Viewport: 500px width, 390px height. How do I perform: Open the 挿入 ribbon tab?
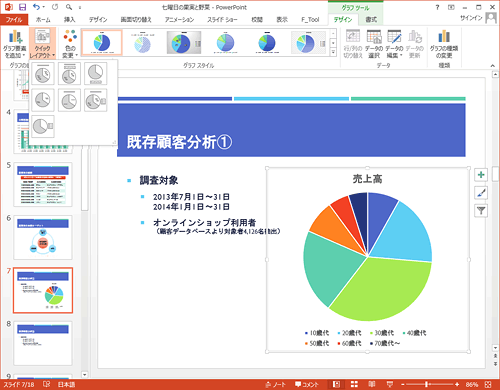[x=69, y=20]
